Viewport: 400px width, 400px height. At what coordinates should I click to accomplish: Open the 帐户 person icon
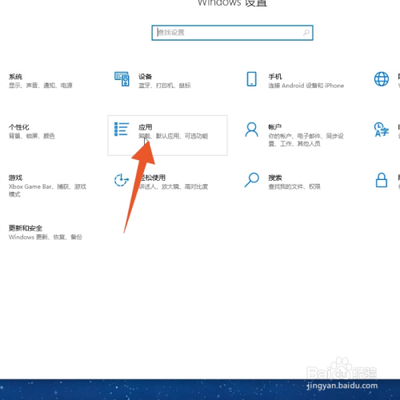tap(252, 130)
